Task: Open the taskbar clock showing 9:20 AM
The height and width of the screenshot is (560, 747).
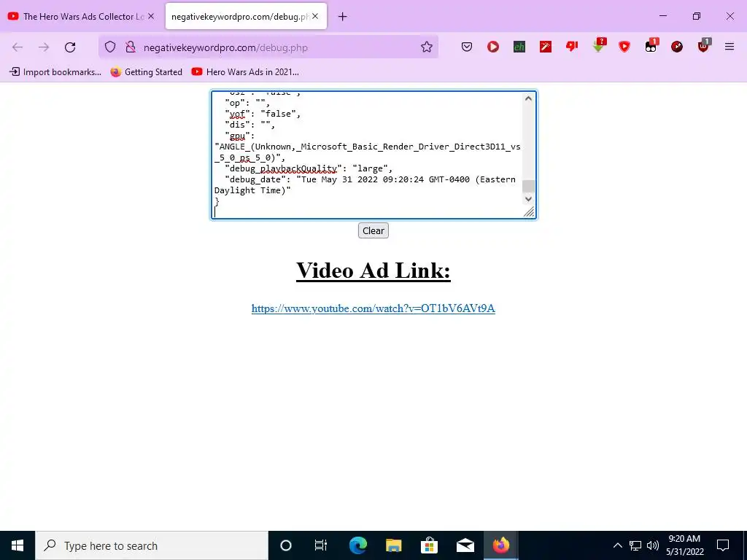Action: coord(684,545)
